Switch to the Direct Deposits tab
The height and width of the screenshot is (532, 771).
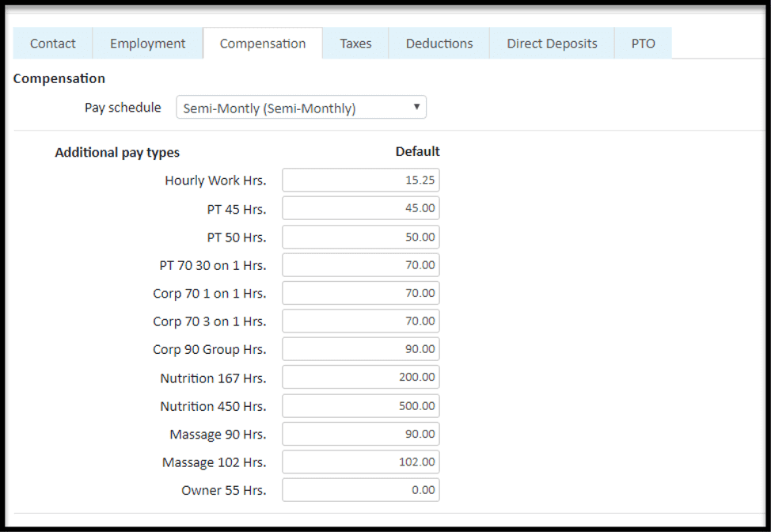[x=551, y=44]
